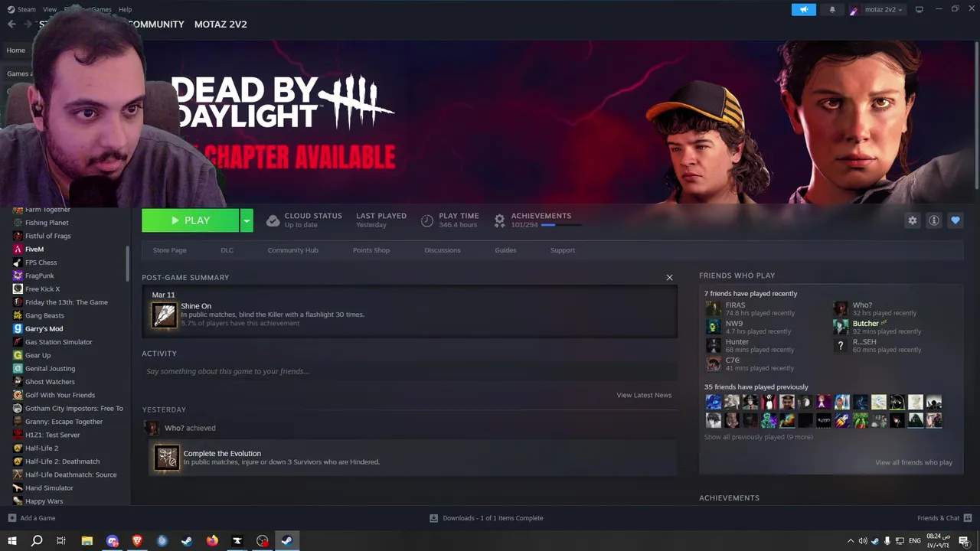The width and height of the screenshot is (980, 551).
Task: Open the Shine On achievement icon
Action: [x=164, y=315]
